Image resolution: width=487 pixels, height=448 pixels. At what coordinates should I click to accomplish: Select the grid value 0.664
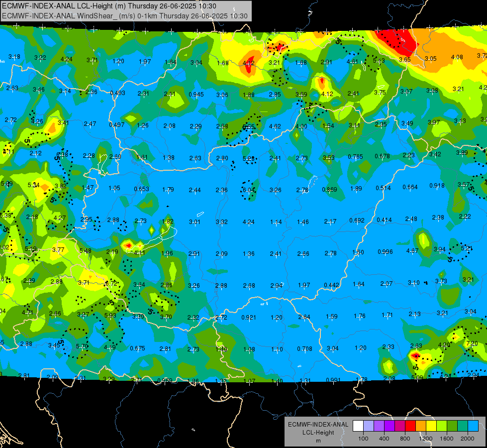coord(410,187)
